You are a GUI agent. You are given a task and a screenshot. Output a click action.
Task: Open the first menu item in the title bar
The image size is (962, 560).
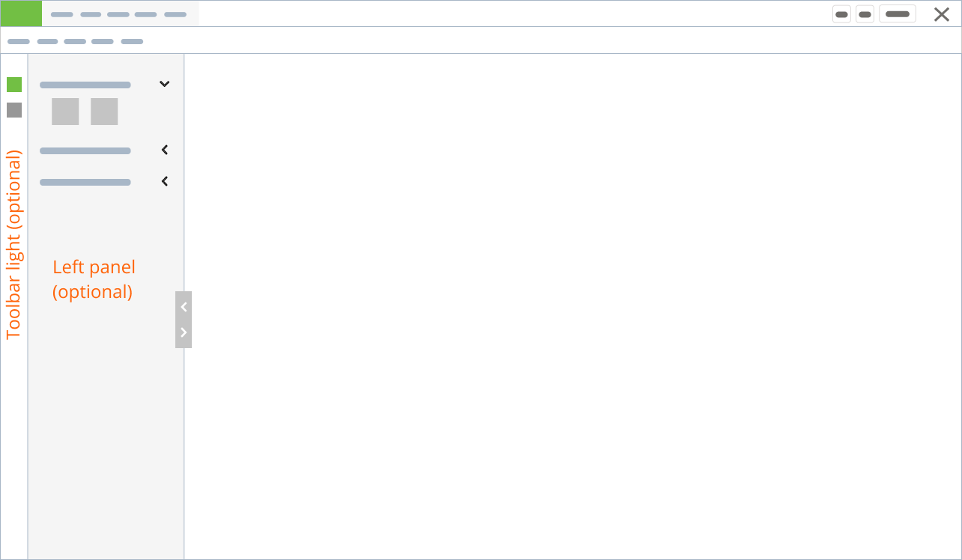pos(61,14)
